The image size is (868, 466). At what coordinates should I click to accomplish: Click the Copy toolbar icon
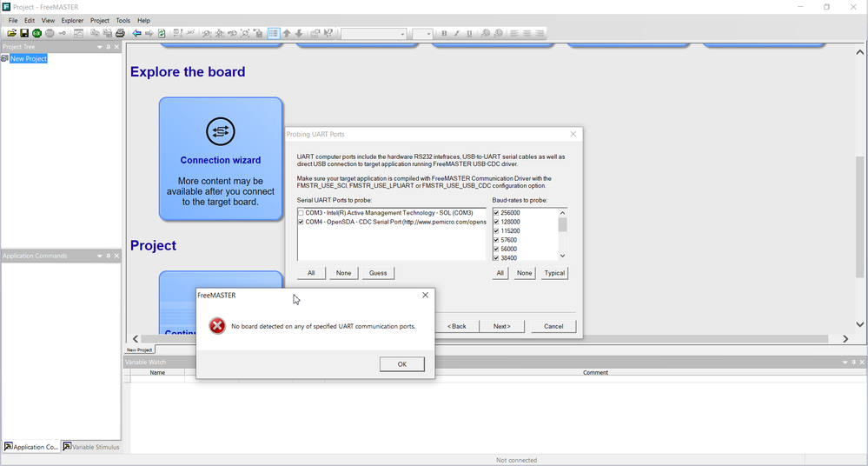tap(96, 33)
